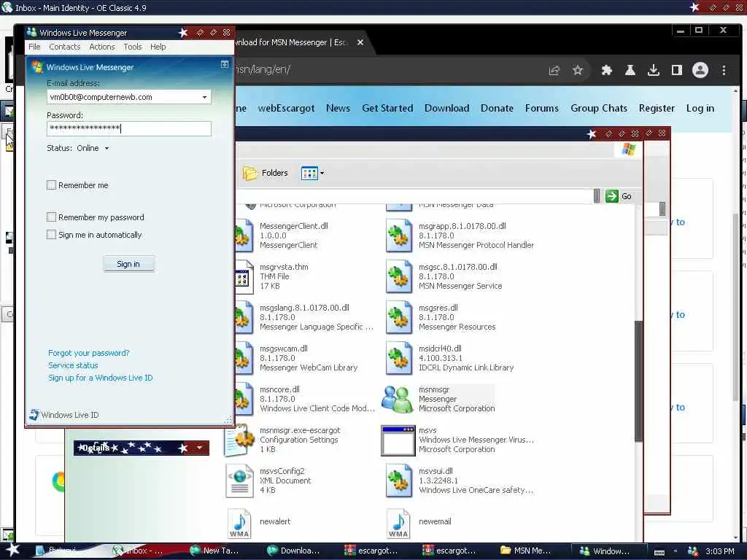Select the msvs application window icon
The image size is (747, 560).
398,440
